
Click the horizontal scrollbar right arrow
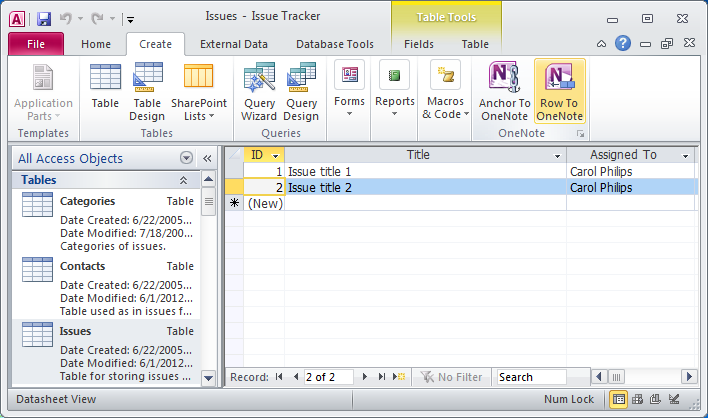click(689, 376)
